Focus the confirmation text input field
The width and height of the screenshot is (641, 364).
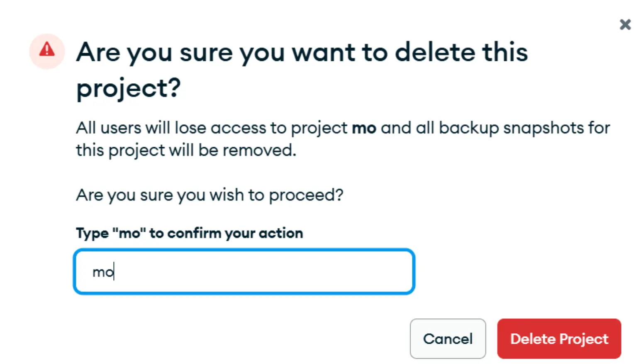(x=244, y=272)
